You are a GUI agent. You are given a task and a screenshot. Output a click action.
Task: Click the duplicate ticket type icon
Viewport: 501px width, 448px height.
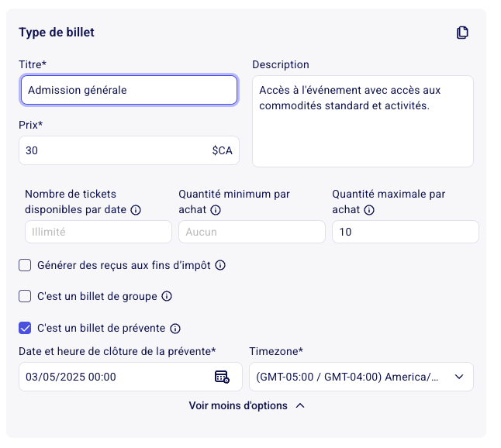point(462,33)
